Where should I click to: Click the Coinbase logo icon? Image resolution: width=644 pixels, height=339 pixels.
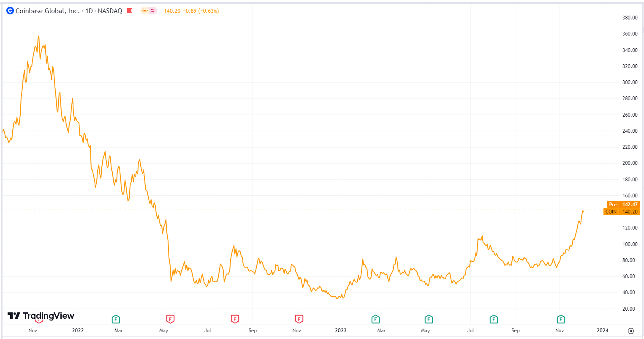pyautogui.click(x=10, y=11)
